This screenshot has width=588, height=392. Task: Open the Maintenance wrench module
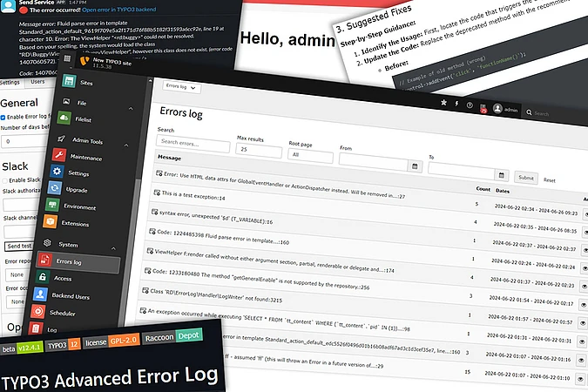coord(58,157)
